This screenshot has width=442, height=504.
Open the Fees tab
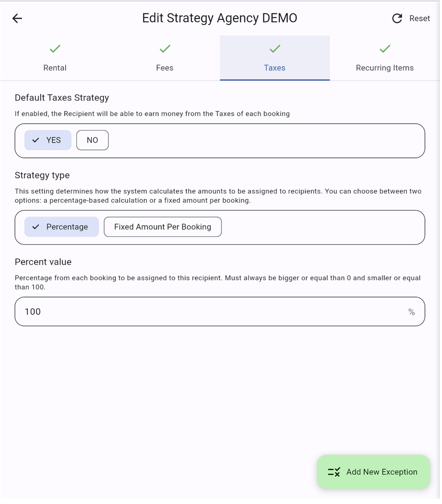165,68
